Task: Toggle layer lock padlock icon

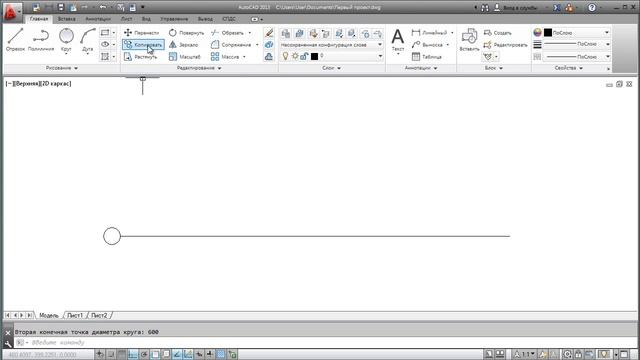Action: click(304, 56)
